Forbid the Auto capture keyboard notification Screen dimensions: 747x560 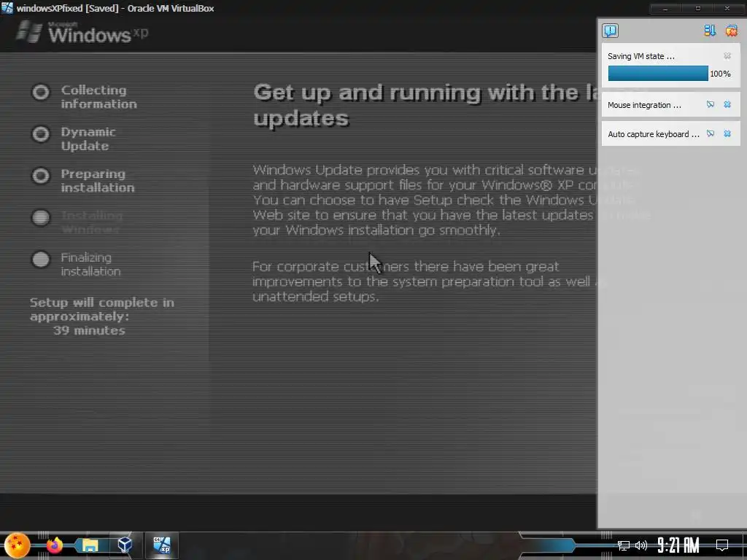pos(711,134)
